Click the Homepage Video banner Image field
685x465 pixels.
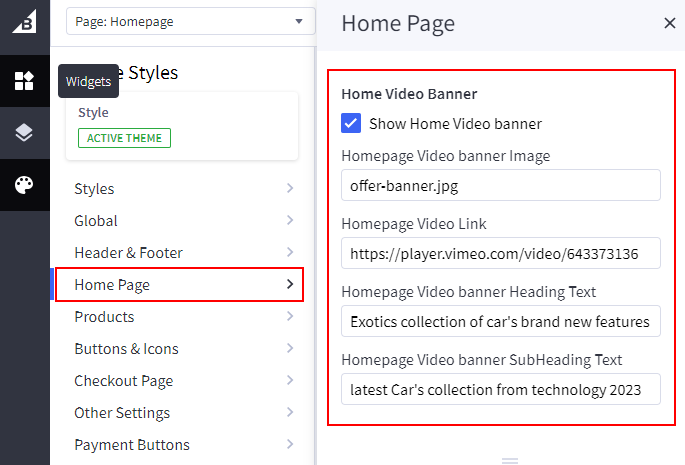(x=501, y=186)
